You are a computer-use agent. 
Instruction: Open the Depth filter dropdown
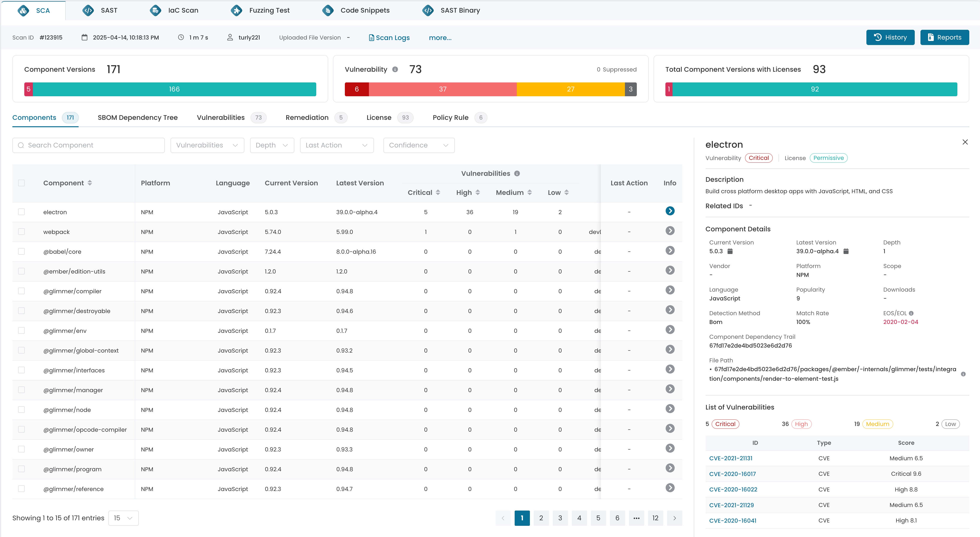tap(272, 145)
